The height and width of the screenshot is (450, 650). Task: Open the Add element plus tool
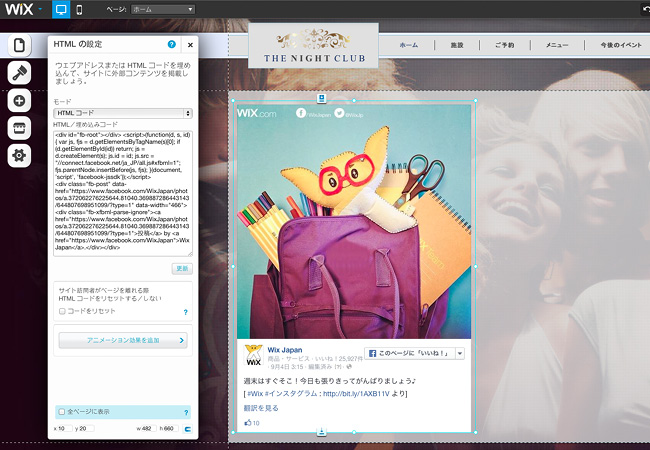click(x=19, y=101)
